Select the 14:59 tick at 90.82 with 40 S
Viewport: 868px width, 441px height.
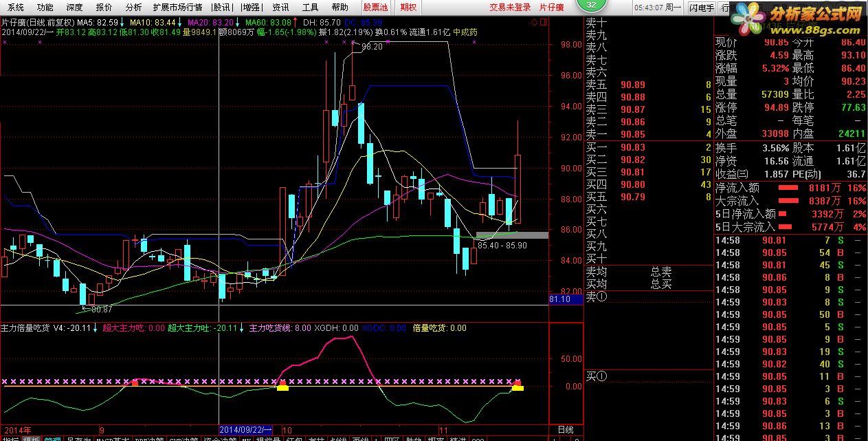791,364
